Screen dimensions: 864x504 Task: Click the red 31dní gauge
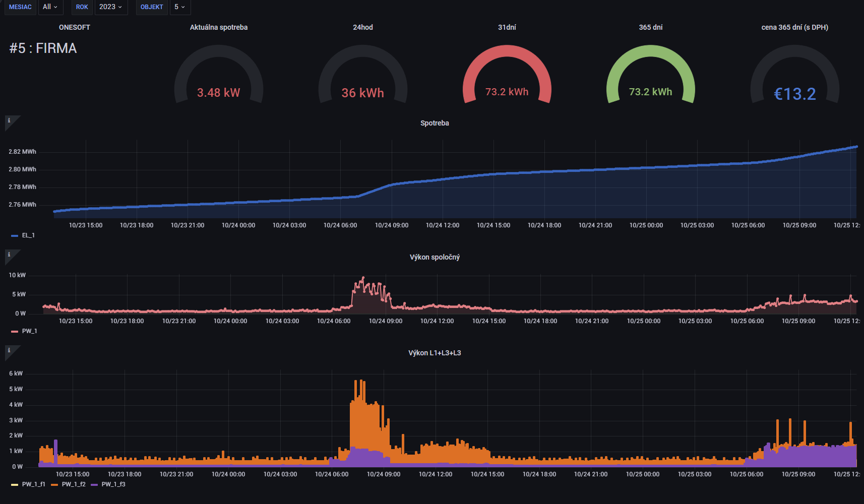click(507, 76)
